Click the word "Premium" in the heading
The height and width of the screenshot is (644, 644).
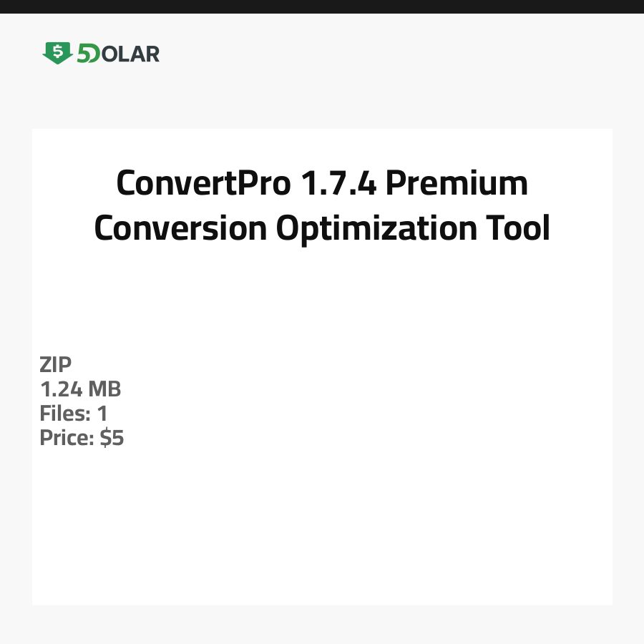click(457, 184)
